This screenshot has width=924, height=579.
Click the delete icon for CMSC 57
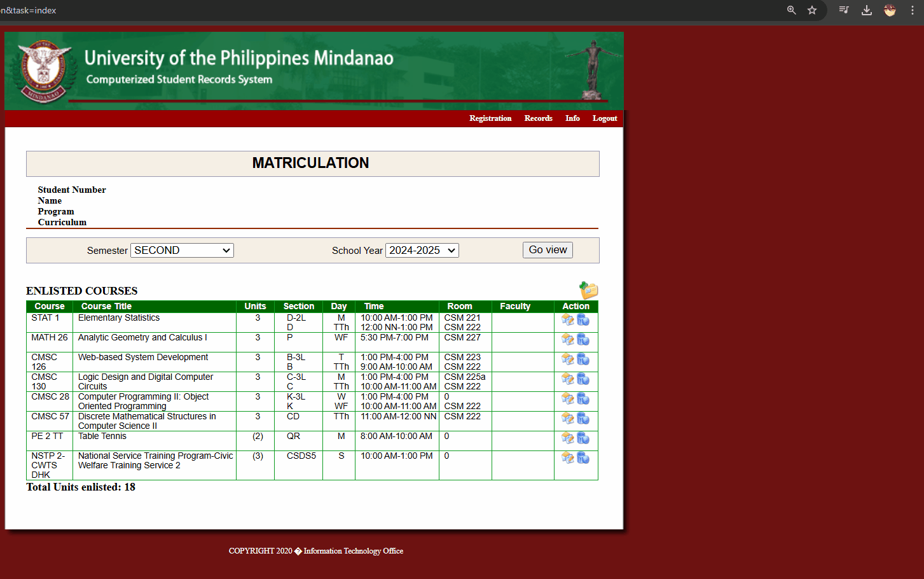(583, 418)
